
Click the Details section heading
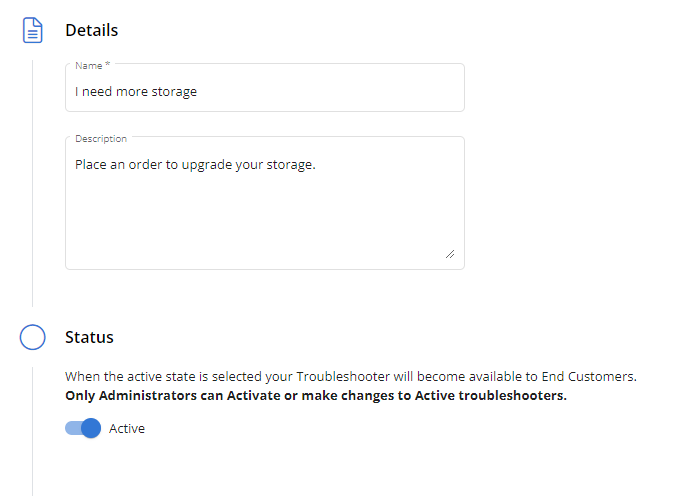pyautogui.click(x=92, y=30)
